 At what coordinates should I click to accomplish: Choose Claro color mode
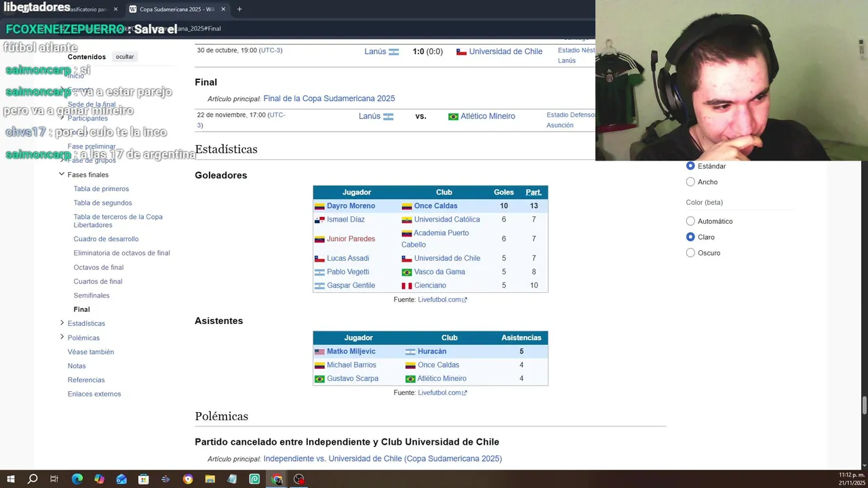pos(690,237)
